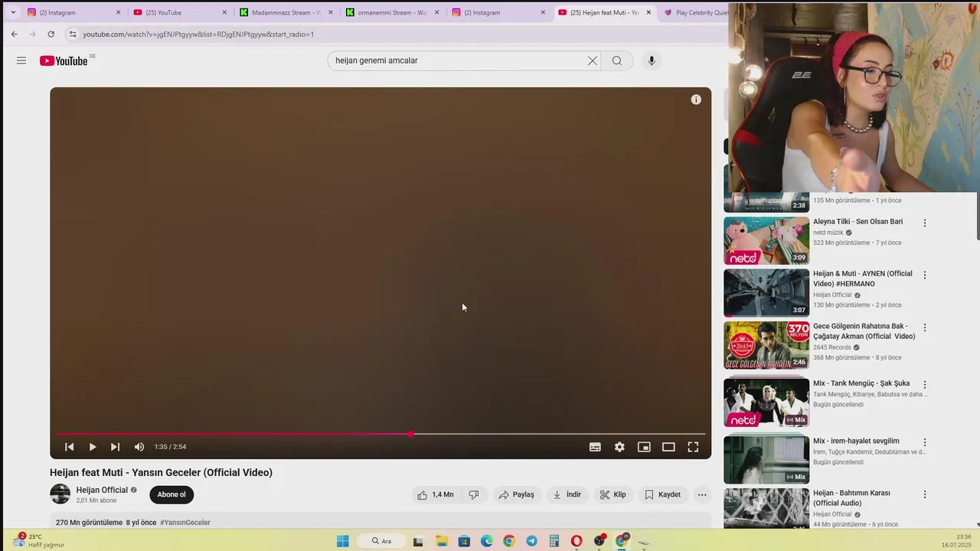View site information next to the URL

[x=72, y=34]
